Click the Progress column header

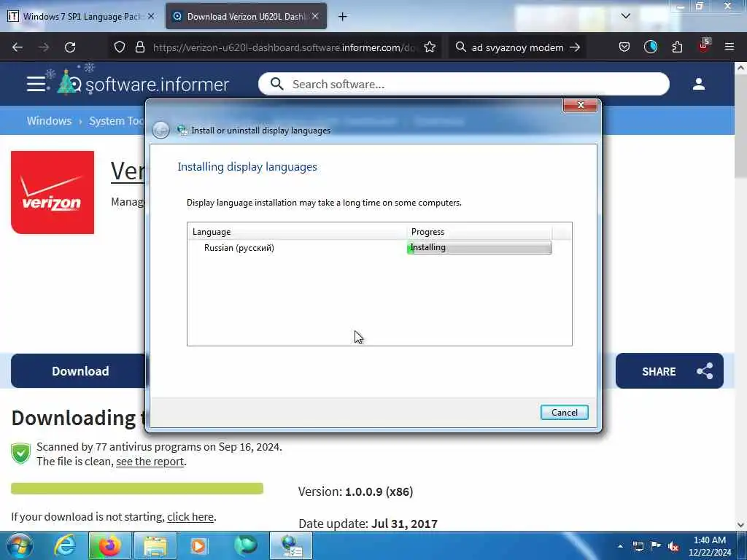tap(480, 232)
